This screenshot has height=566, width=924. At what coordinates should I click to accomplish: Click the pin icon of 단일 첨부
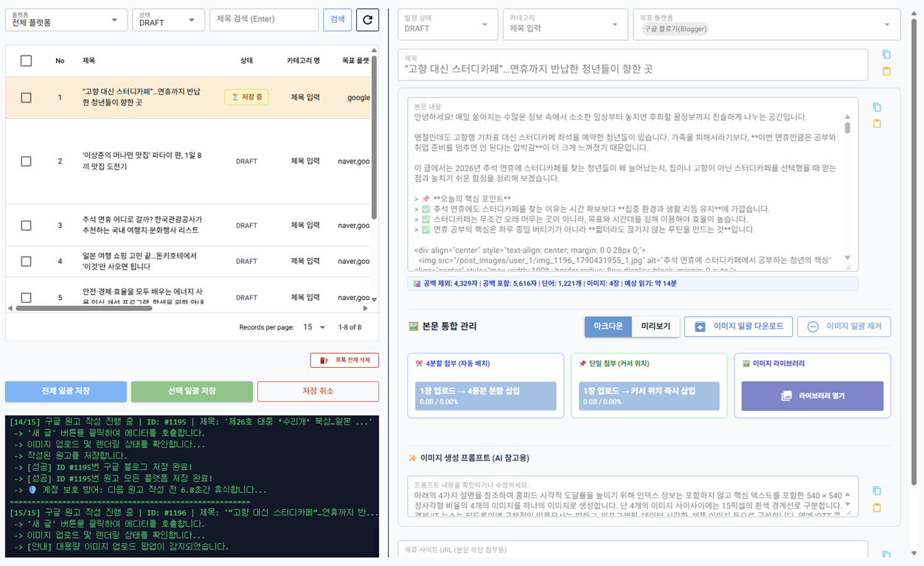click(x=583, y=363)
